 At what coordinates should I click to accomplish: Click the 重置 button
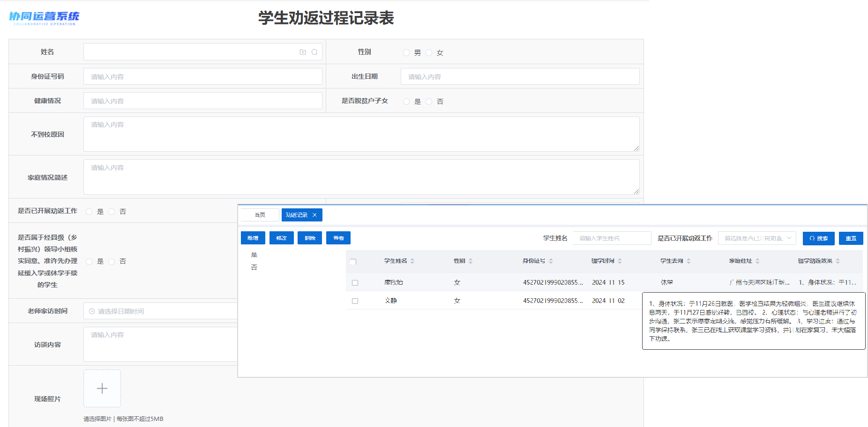pos(851,238)
